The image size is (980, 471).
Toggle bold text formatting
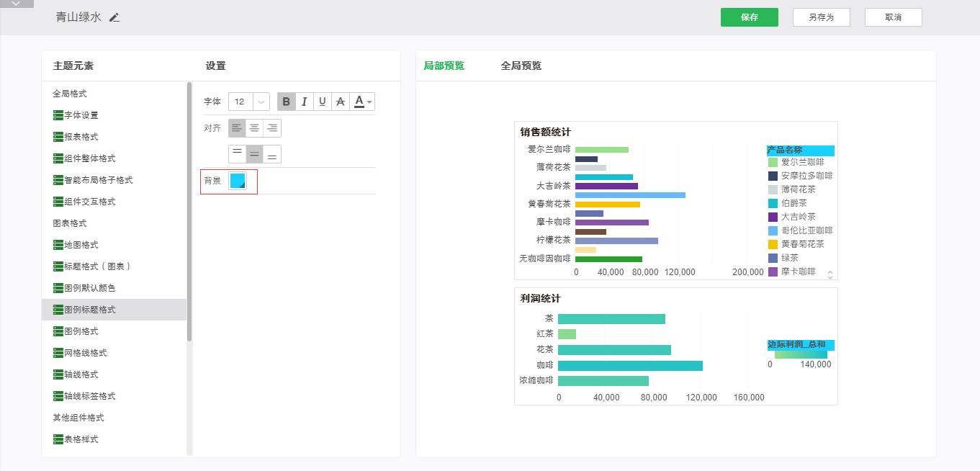click(x=287, y=102)
